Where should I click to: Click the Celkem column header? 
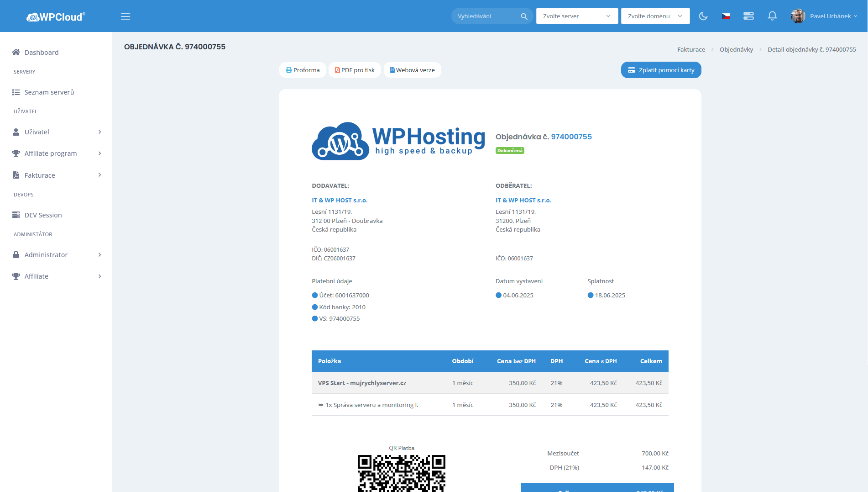(651, 361)
